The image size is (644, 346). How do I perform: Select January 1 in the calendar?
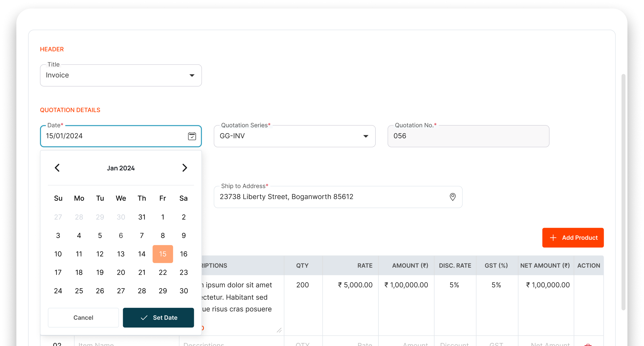point(163,217)
